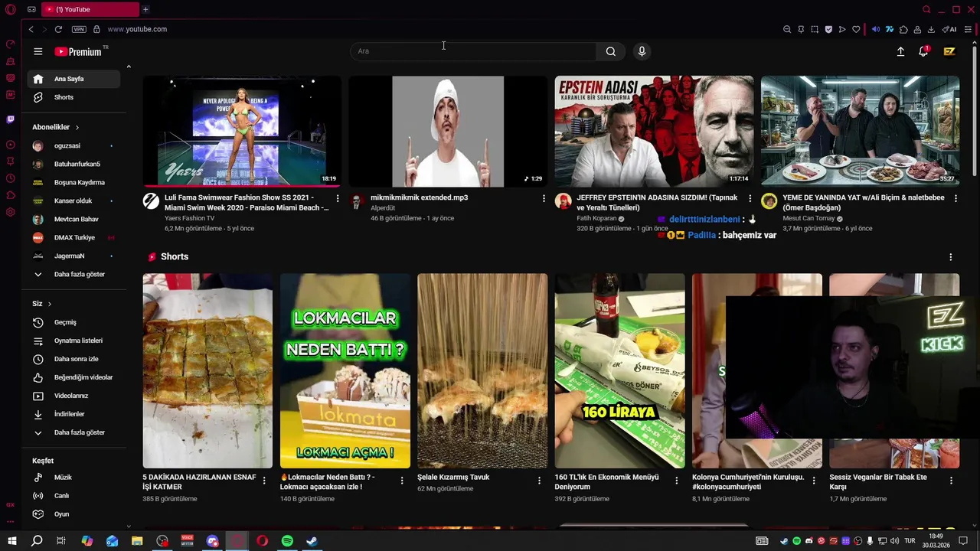Open Windows Start menu
This screenshot has height=551, width=980.
[12, 541]
